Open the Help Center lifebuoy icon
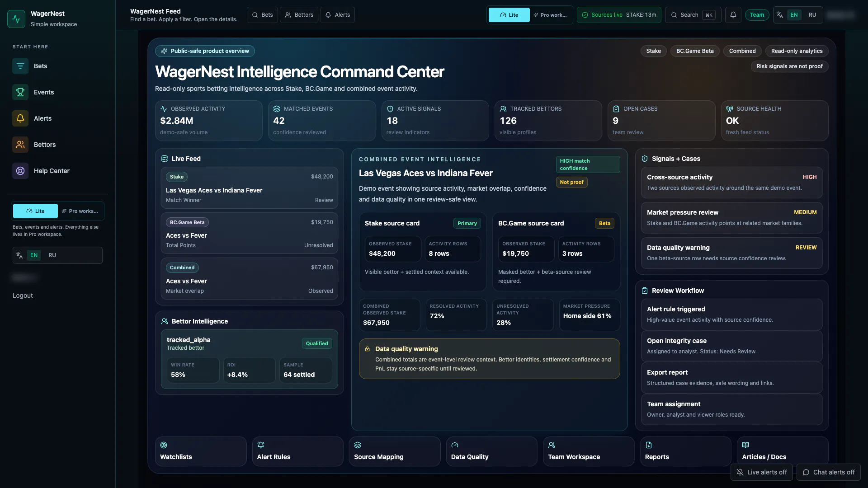 click(20, 171)
